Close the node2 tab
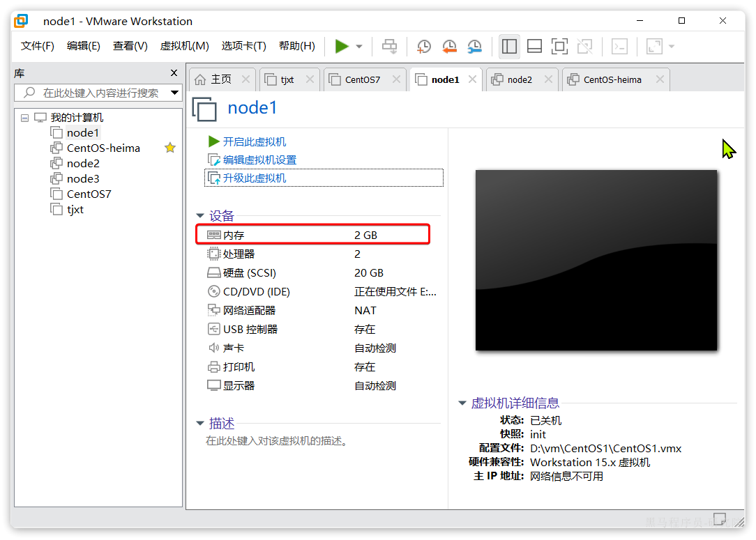756x540 pixels. click(548, 79)
